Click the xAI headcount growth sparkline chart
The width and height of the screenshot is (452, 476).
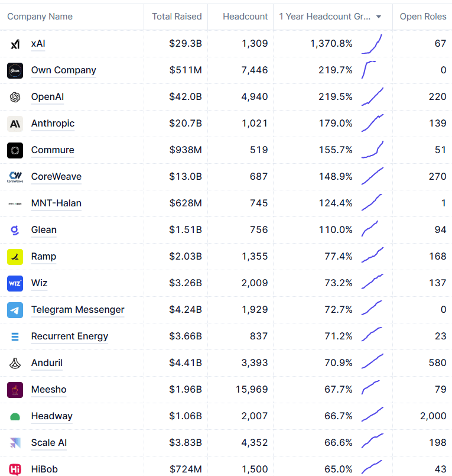click(x=372, y=44)
